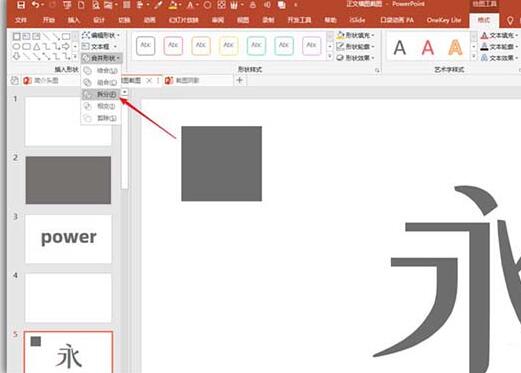
Task: Switch to the 幻灯片放映 (Slide Show) tab
Action: pyautogui.click(x=184, y=21)
